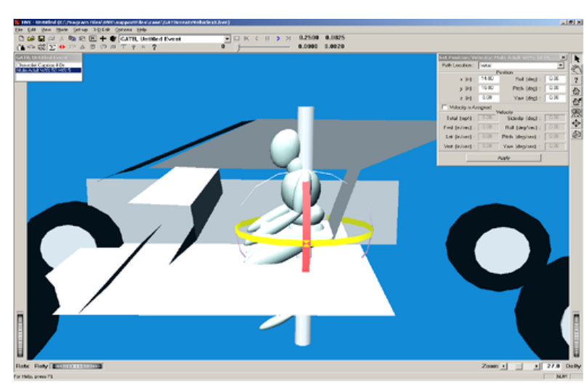Click the Zoom value field showing 27.0
585x392 pixels.
(552, 367)
